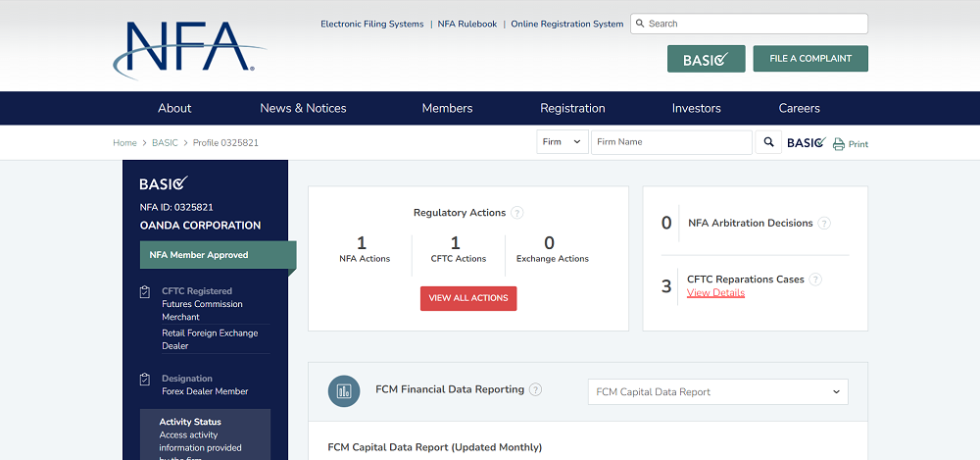Open the Online Registration System link

[x=567, y=24]
